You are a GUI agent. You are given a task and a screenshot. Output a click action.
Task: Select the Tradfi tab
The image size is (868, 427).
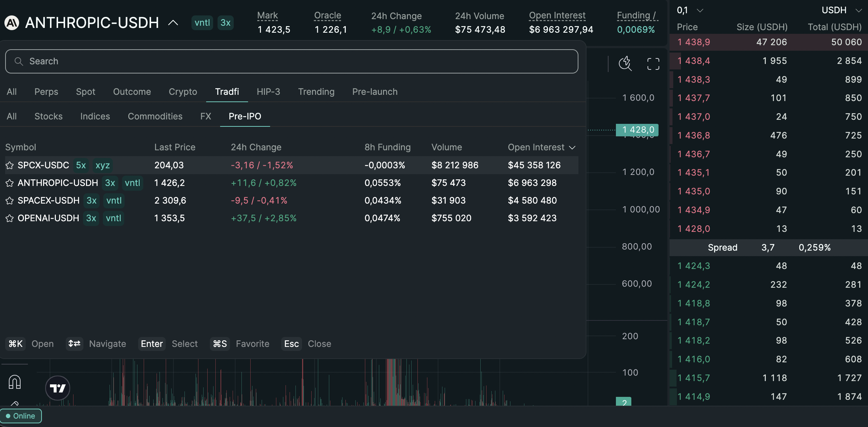227,91
